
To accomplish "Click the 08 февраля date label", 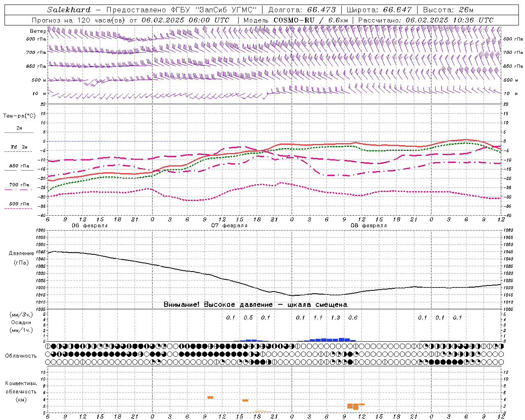I will coord(369,226).
